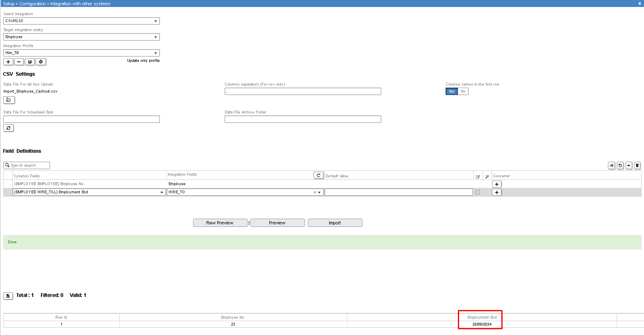644x335 pixels.
Task: Expand Synerion field Employment End dropdown
Action: [162, 192]
